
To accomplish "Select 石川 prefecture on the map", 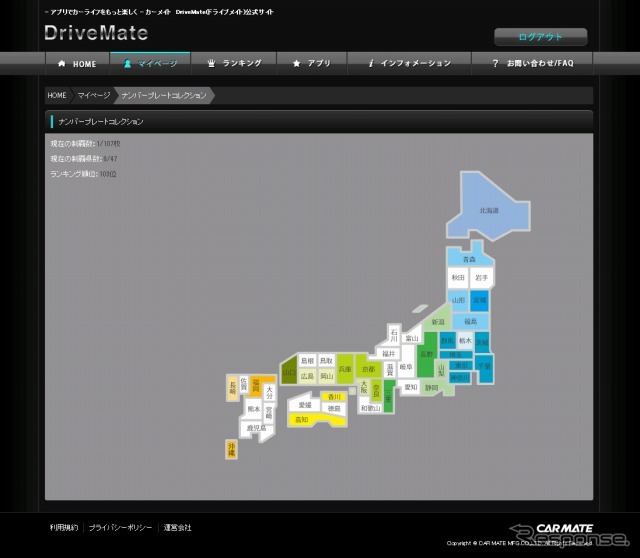I will pos(394,335).
